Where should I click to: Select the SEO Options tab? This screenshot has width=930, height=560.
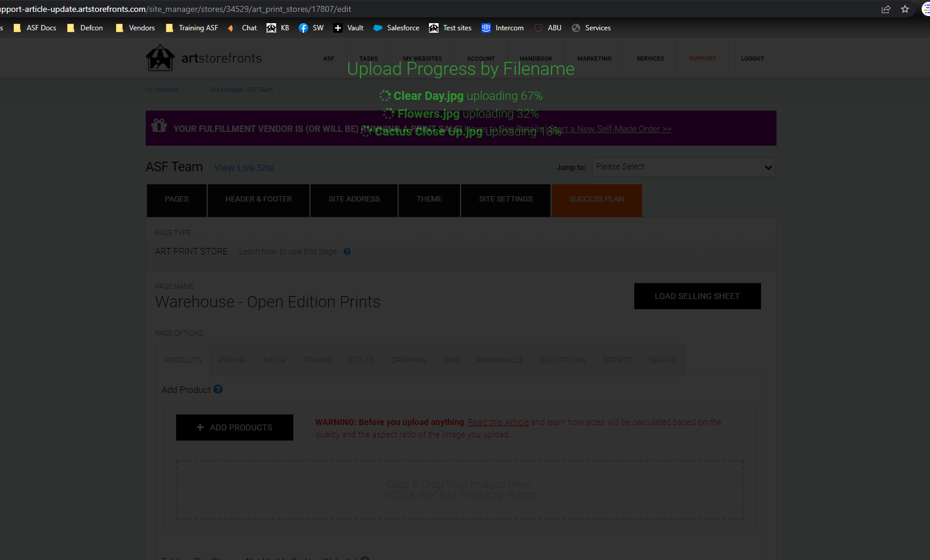point(563,360)
